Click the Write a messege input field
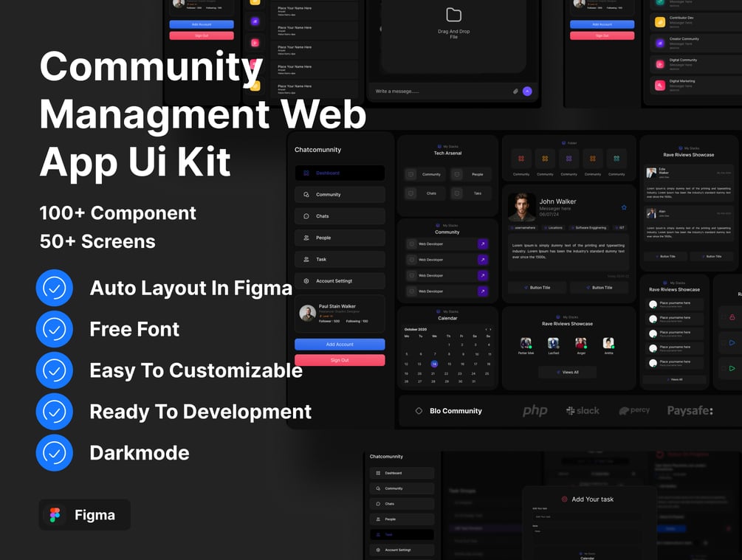 440,91
